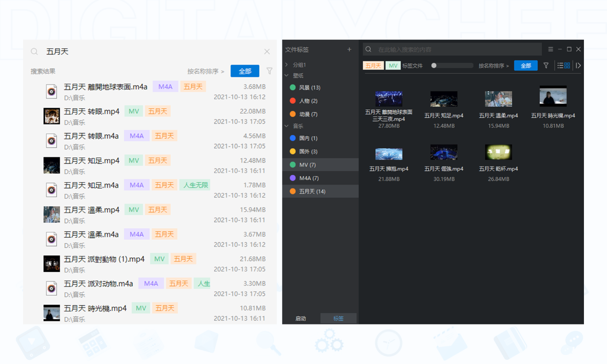Click the 全部 button in search results
Viewport: 607px width, 364px height.
coord(245,71)
